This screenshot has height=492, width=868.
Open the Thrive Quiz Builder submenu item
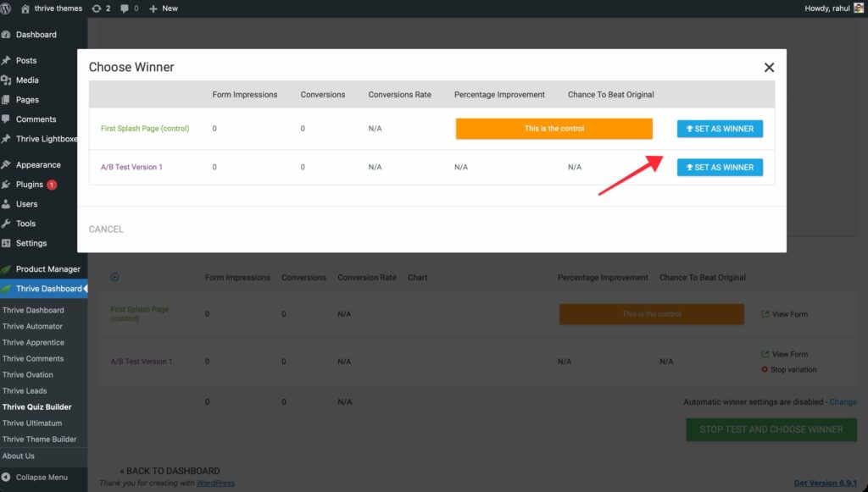coord(37,407)
